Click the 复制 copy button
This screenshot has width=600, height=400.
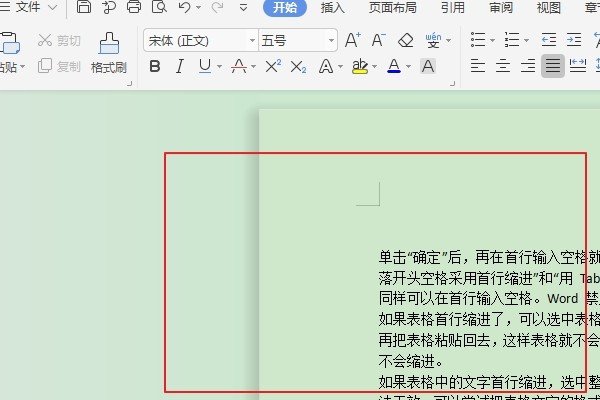click(59, 66)
